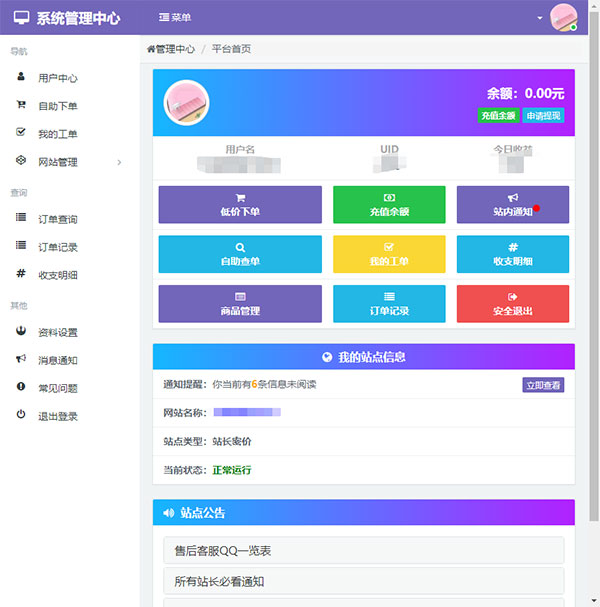Click the 申请提现 badge button
600x607 pixels.
coord(543,116)
